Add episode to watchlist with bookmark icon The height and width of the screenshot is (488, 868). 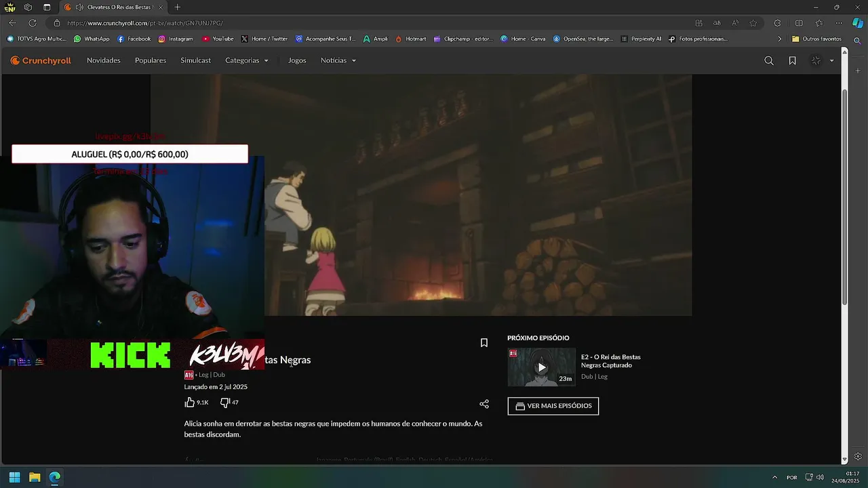[x=484, y=343]
